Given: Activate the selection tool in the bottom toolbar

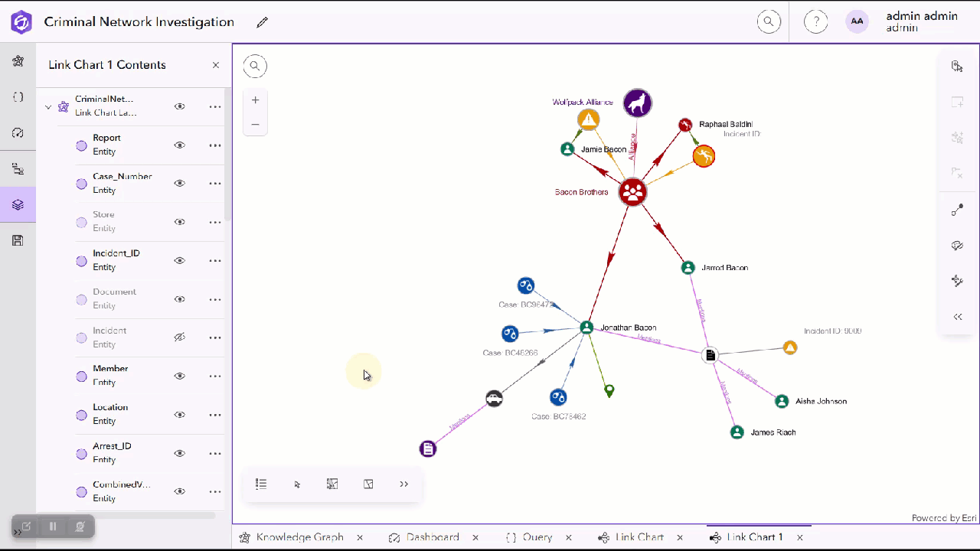Looking at the screenshot, I should coord(297,484).
